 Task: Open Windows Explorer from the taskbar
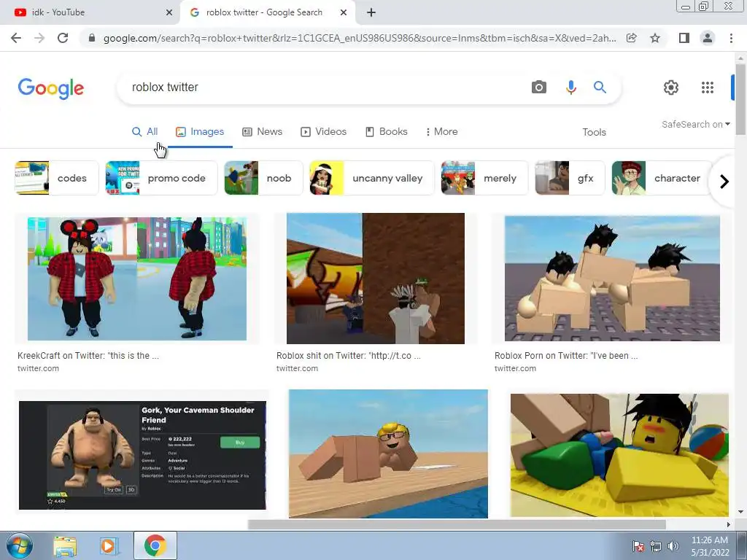click(65, 546)
